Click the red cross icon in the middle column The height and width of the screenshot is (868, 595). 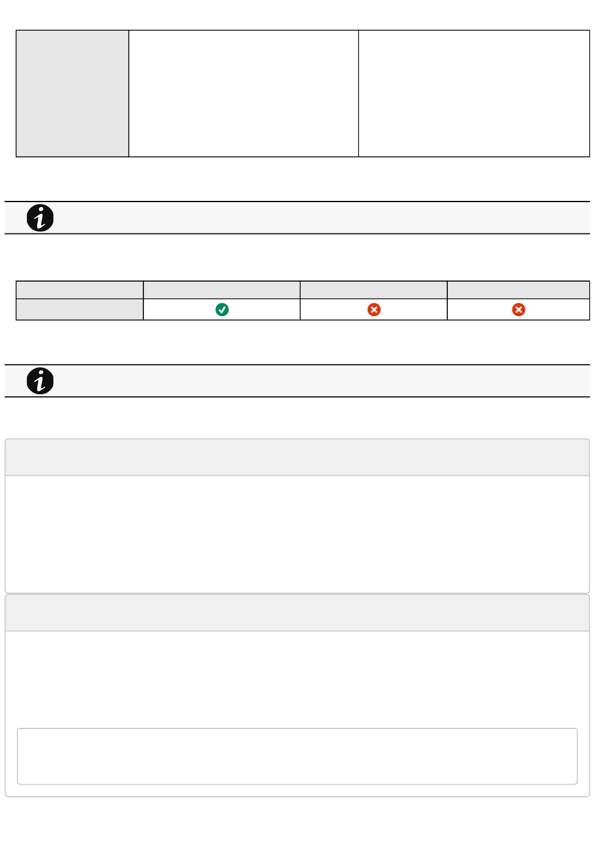click(374, 309)
